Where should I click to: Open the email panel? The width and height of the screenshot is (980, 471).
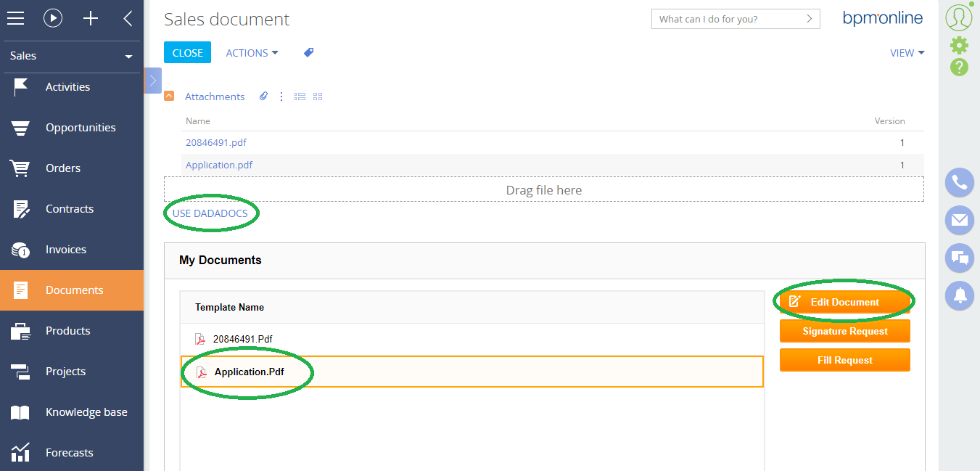coord(960,220)
